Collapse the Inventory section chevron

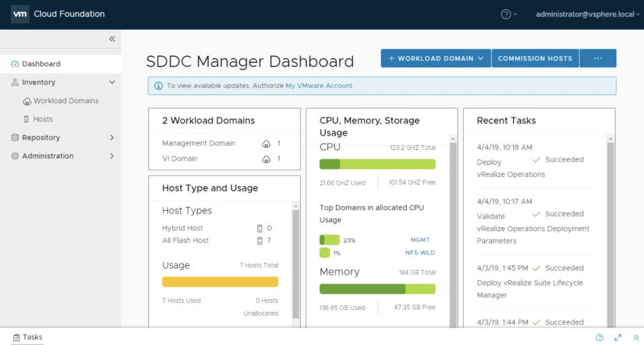pos(112,82)
